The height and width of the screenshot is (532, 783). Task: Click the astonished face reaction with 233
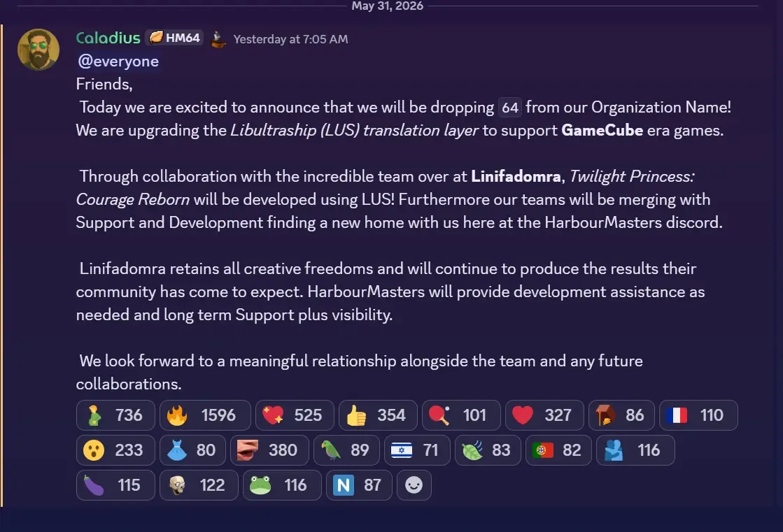pos(115,450)
